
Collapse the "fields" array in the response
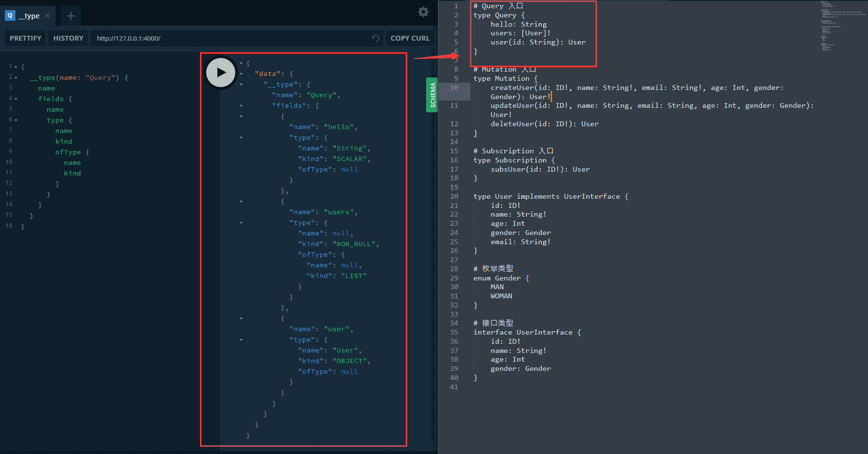click(x=241, y=105)
